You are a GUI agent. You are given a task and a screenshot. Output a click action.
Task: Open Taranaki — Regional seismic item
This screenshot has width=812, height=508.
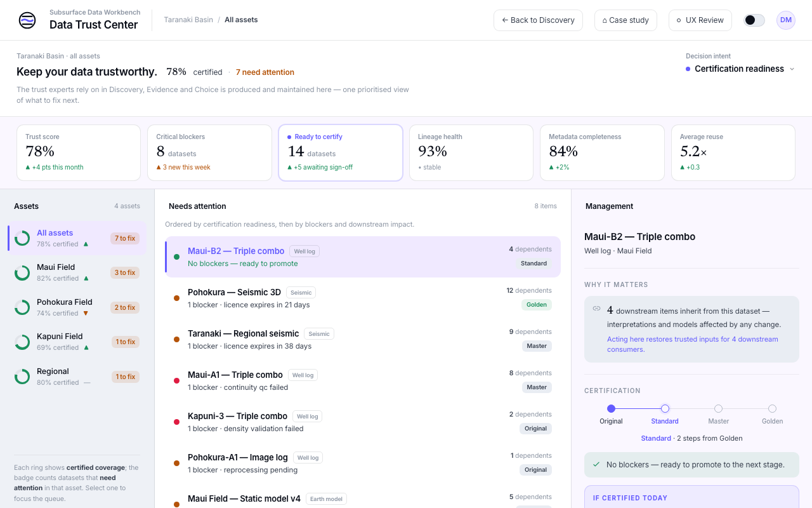point(363,339)
